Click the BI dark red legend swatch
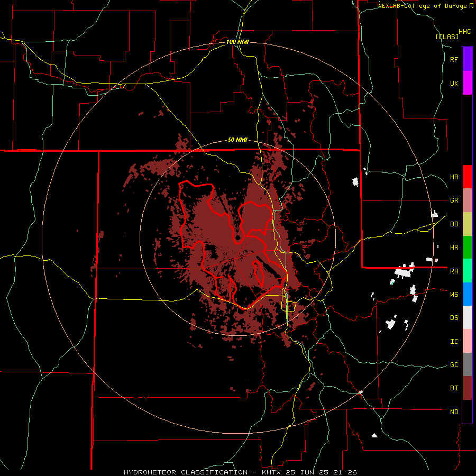Image resolution: width=476 pixels, height=476 pixels. 467,388
